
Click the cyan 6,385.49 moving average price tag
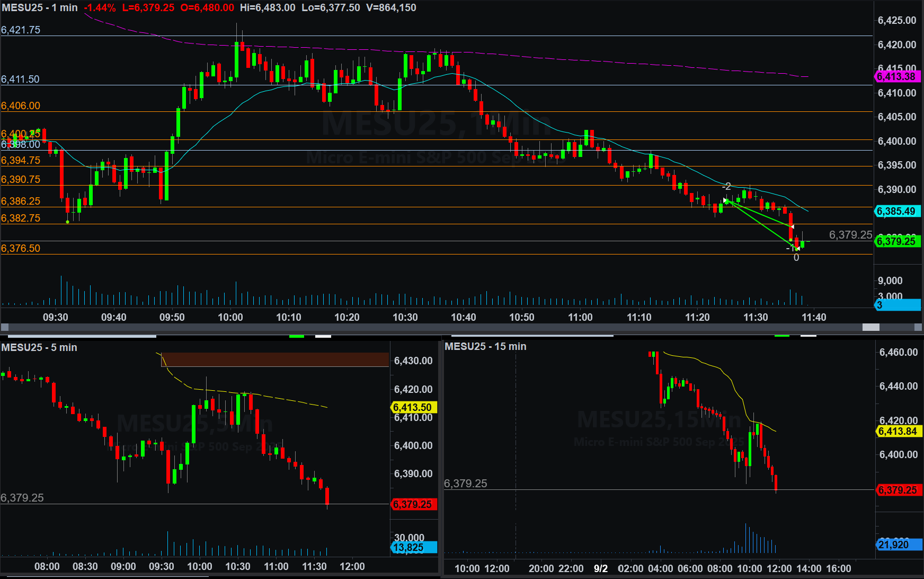[x=896, y=212]
